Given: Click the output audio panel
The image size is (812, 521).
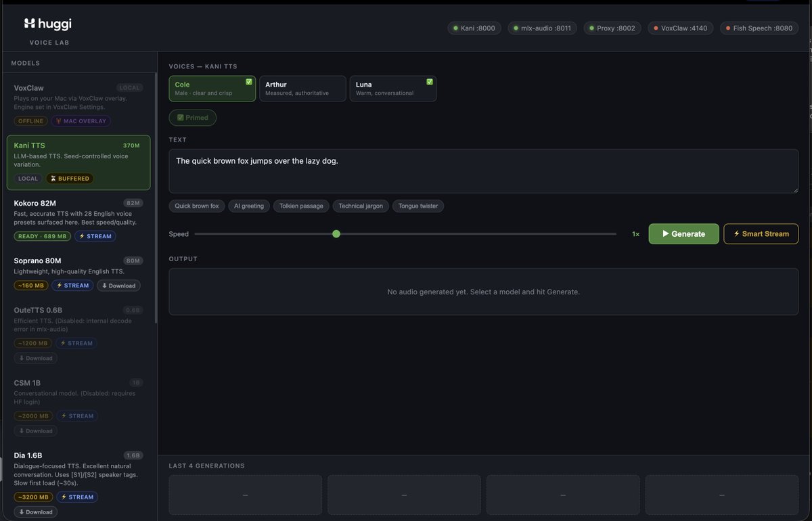Looking at the screenshot, I should (x=483, y=292).
